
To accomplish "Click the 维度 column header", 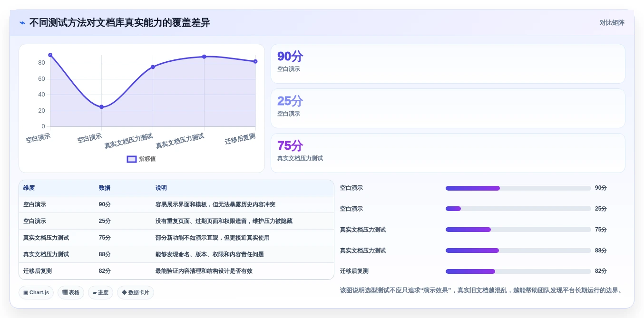I will click(x=29, y=188).
